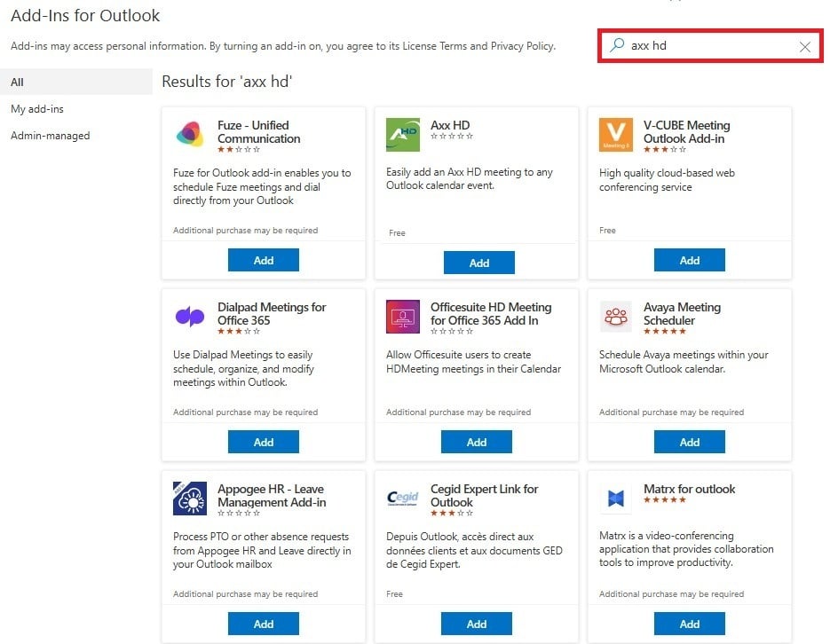The width and height of the screenshot is (830, 644).
Task: Click inside the 'axx hd' search field
Action: click(710, 46)
